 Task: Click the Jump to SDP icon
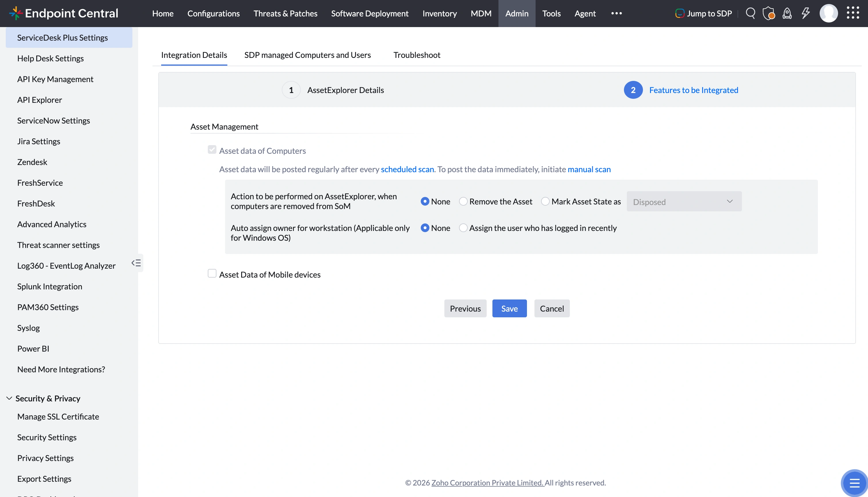point(680,13)
